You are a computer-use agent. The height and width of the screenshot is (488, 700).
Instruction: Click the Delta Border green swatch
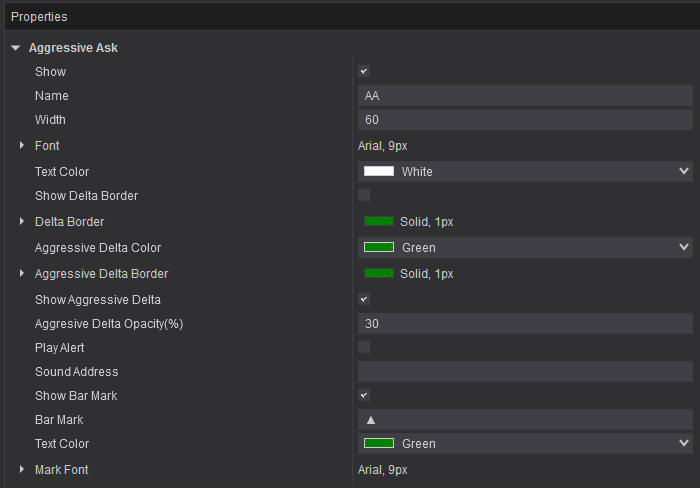pyautogui.click(x=379, y=222)
